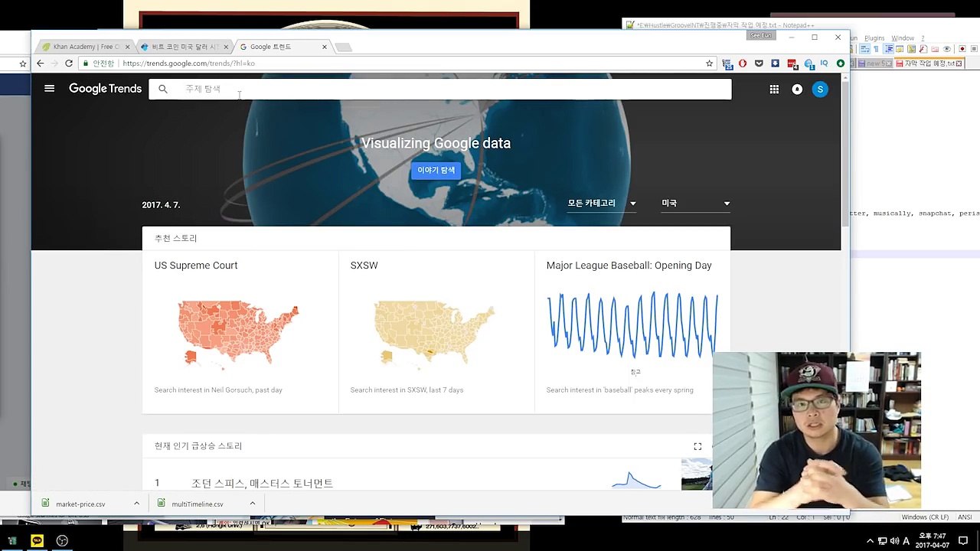Reload the Google Trends page
The image size is (980, 551).
coord(69,64)
